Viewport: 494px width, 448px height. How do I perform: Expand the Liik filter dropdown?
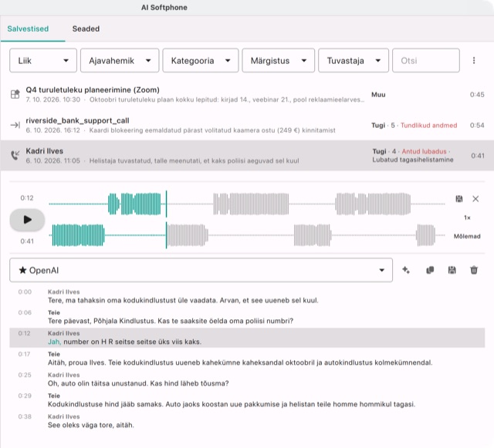pos(43,60)
